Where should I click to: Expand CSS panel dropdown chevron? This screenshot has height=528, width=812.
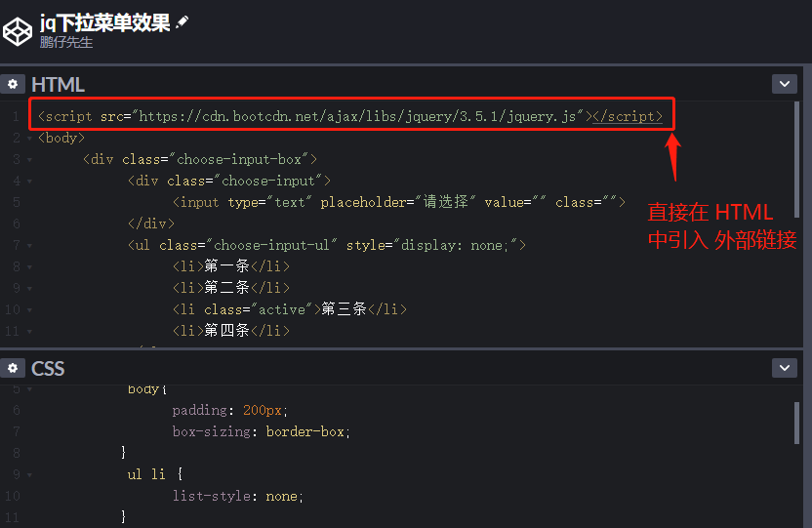[x=784, y=368]
